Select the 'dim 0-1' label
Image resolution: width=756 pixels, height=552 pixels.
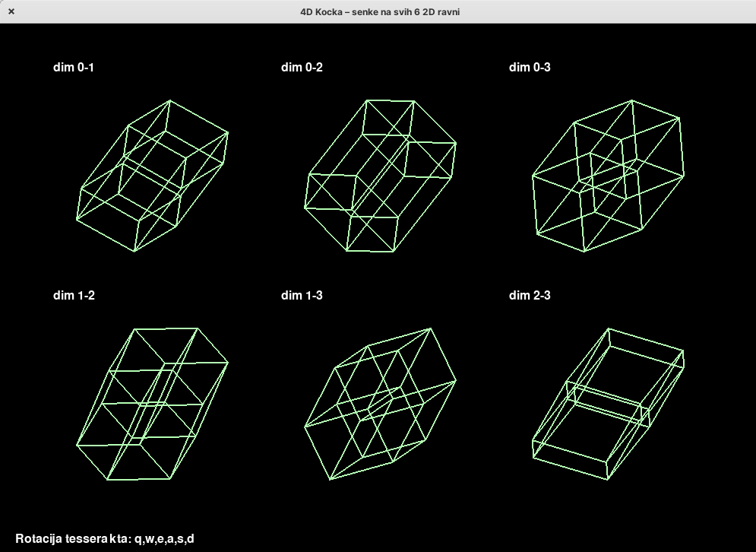click(74, 68)
